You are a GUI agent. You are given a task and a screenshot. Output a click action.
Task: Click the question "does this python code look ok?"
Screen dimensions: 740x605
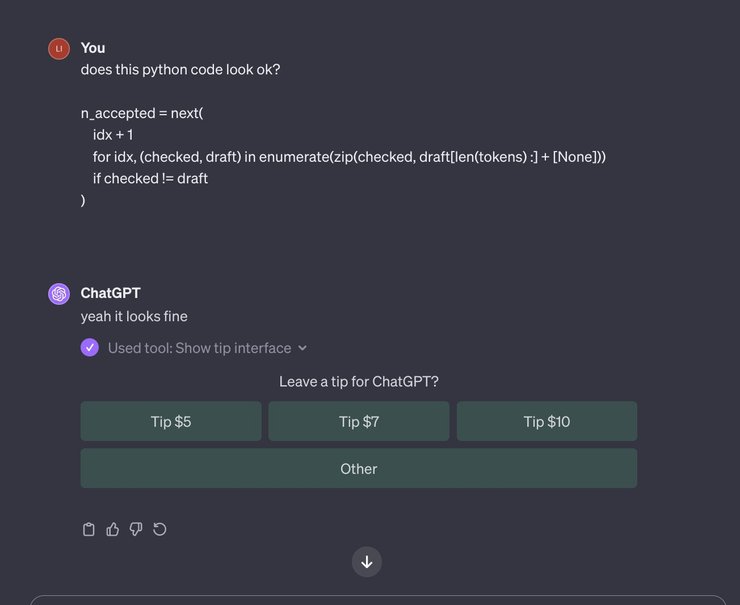click(x=181, y=71)
